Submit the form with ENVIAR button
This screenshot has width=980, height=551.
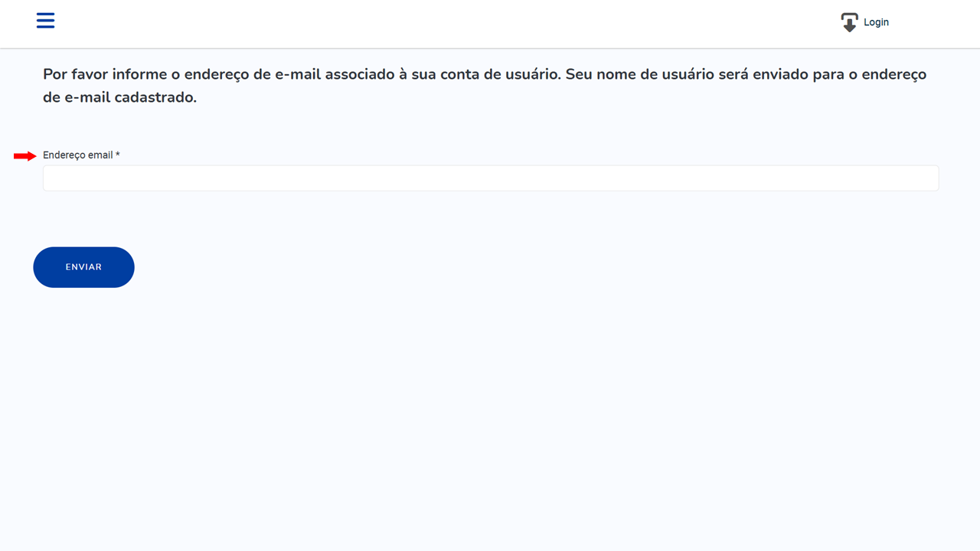tap(83, 267)
